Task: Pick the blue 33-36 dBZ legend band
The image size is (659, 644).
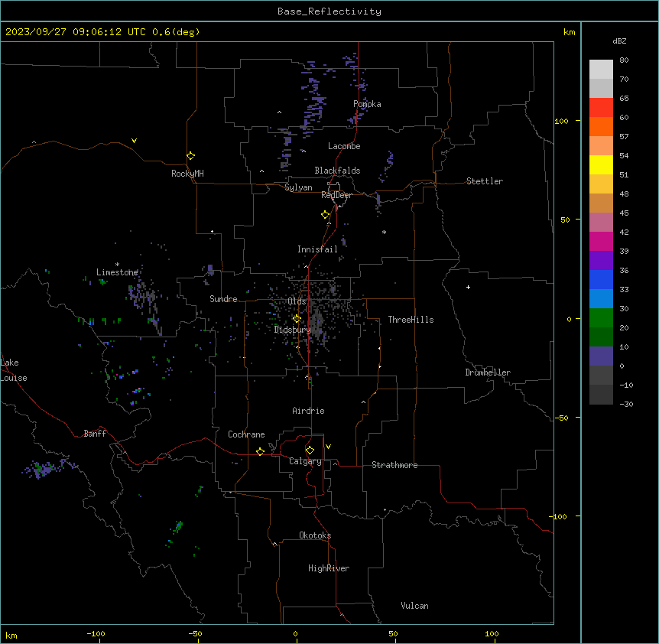Action: pos(601,279)
